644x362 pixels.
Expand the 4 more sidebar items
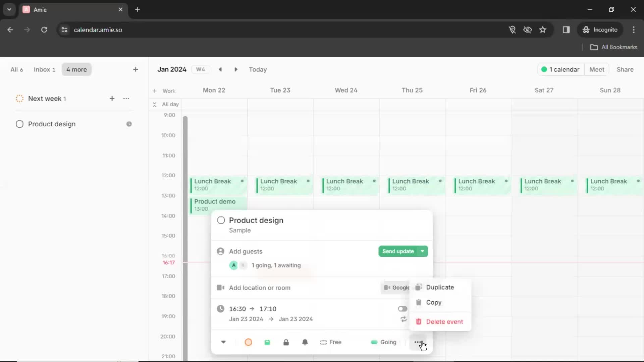pos(76,69)
